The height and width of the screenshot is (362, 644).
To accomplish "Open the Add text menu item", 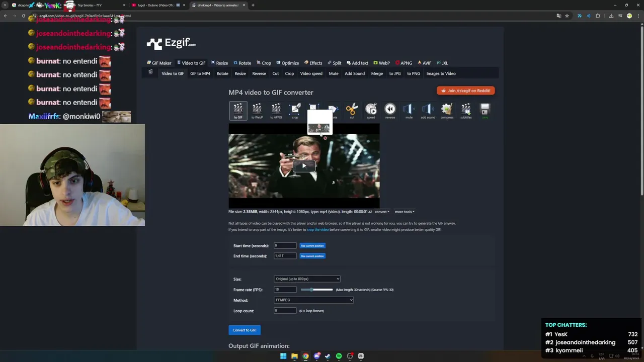I will click(357, 63).
